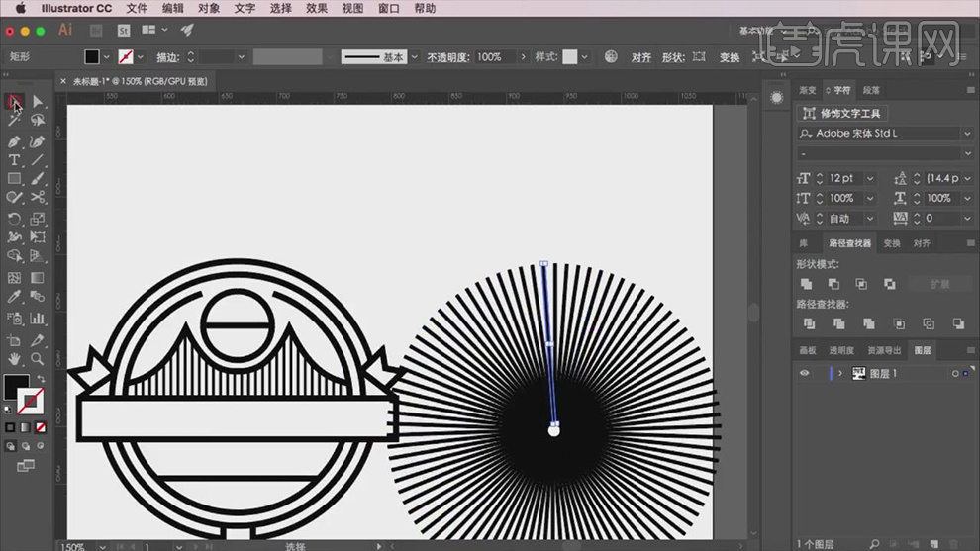This screenshot has width=980, height=551.
Task: Select the Rectangle shape tool
Action: click(14, 179)
